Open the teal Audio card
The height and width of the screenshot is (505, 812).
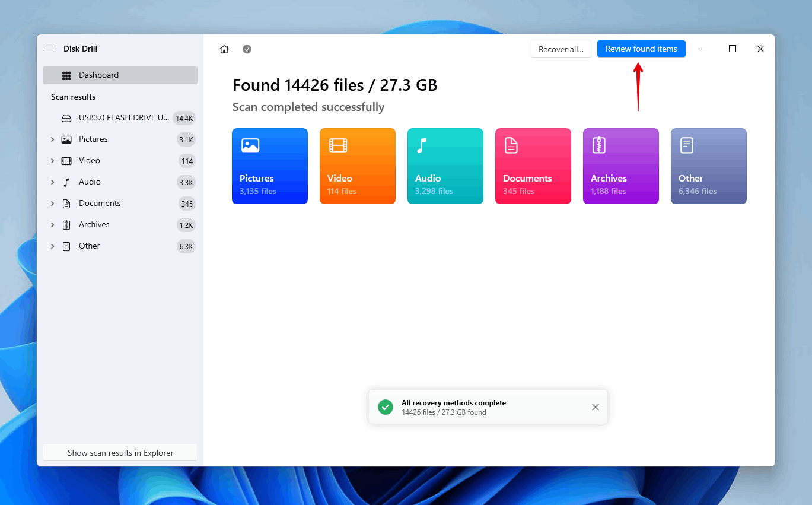[x=445, y=166]
